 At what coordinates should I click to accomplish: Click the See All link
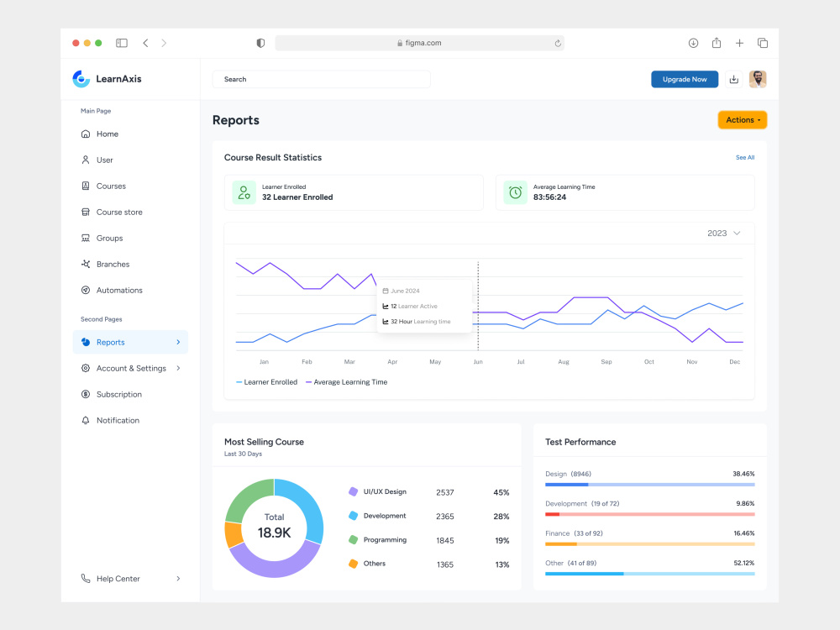click(744, 158)
